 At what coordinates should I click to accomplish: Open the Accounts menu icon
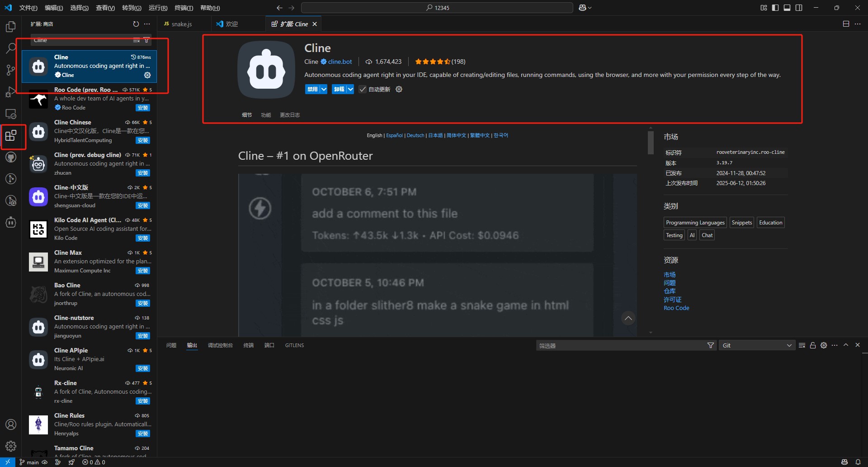11,424
